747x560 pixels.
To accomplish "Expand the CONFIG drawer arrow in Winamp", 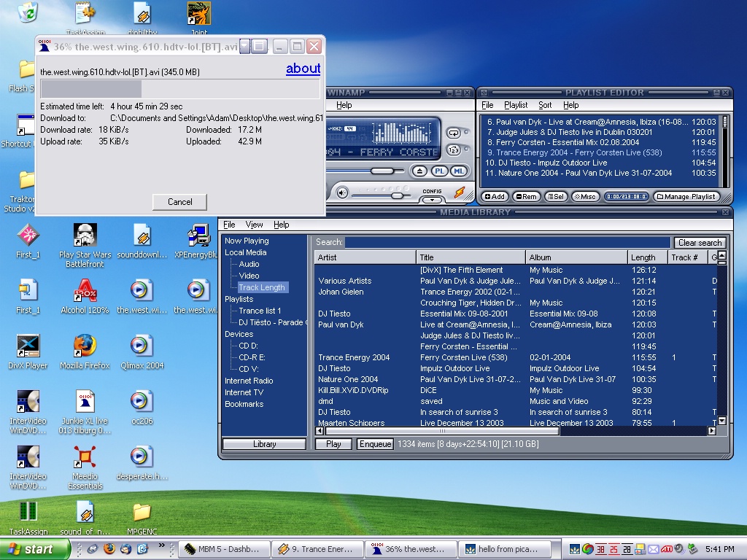I will (x=432, y=200).
